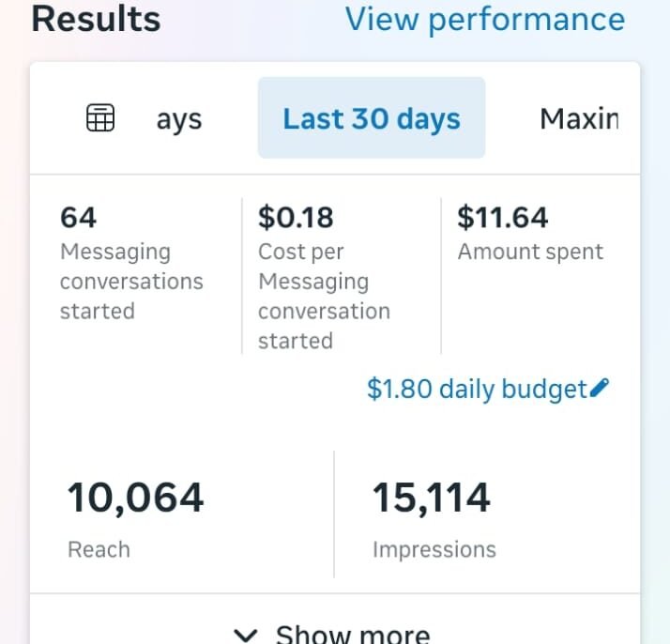Expand the Show more section
This screenshot has height=644, width=670.
[x=352, y=634]
